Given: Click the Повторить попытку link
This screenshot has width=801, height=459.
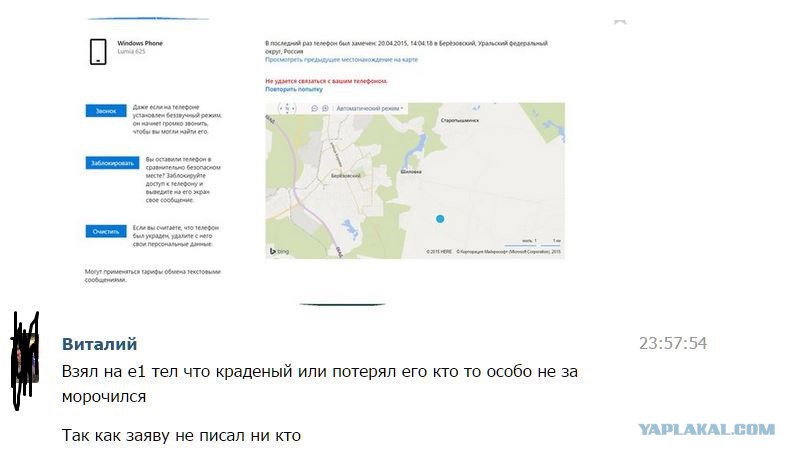Looking at the screenshot, I should click(x=294, y=89).
